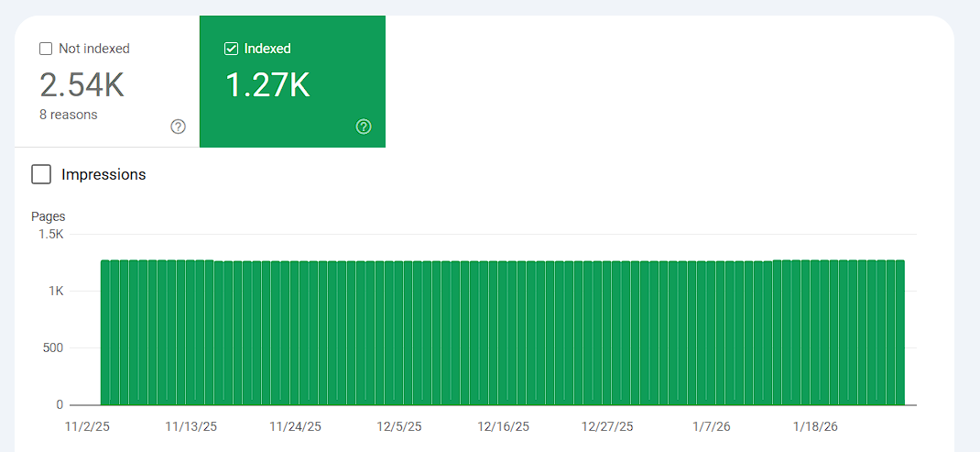
Task: Click the 11/13/25 date label
Action: pyautogui.click(x=191, y=426)
